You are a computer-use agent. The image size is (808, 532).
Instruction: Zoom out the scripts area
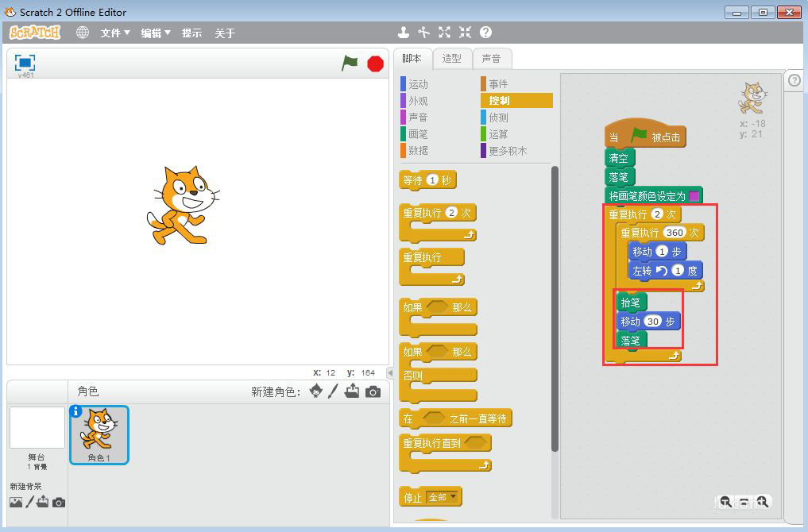point(725,501)
